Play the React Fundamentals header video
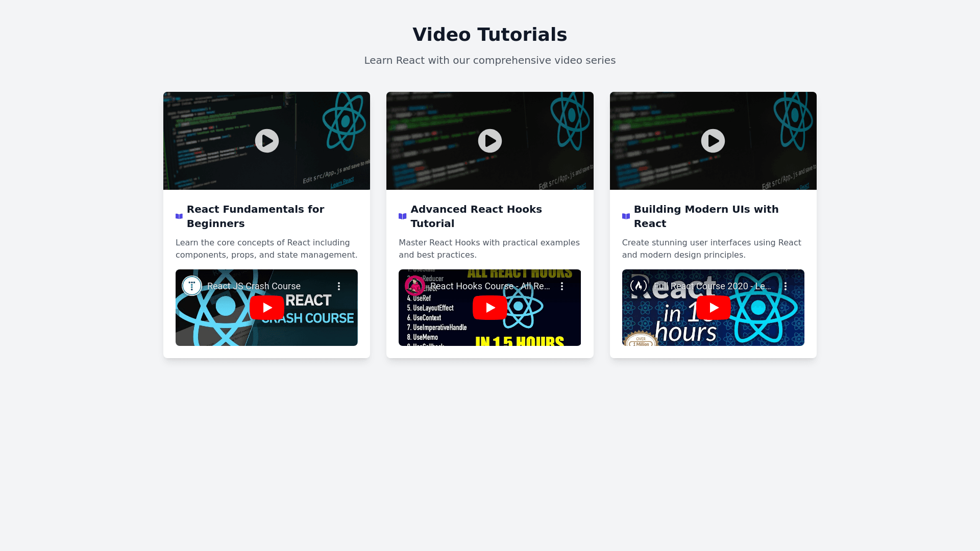Viewport: 980px width, 551px height. [267, 141]
